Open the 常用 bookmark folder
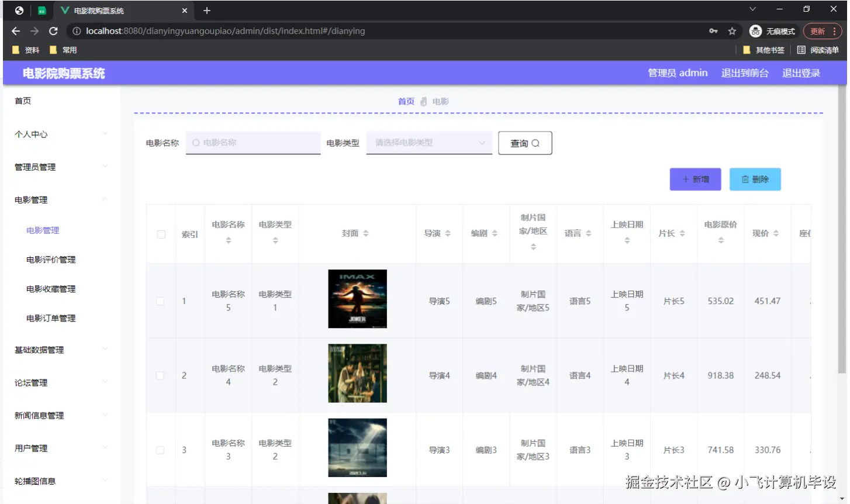The image size is (850, 504). [63, 50]
